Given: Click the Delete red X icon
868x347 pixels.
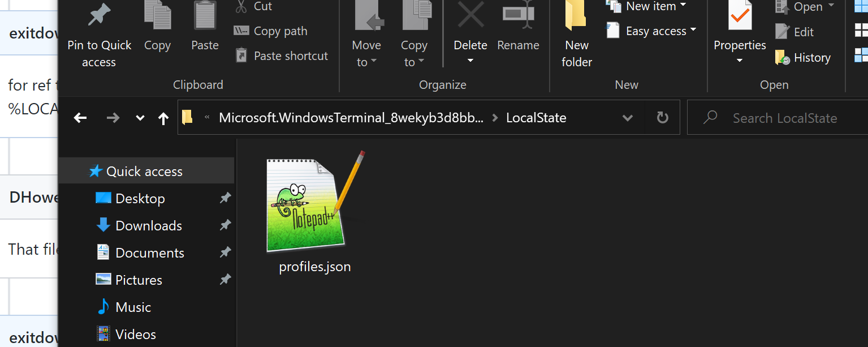Looking at the screenshot, I should coord(470,15).
